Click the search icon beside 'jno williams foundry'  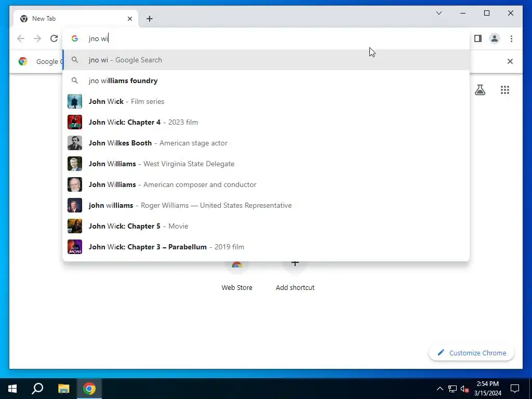pos(75,81)
